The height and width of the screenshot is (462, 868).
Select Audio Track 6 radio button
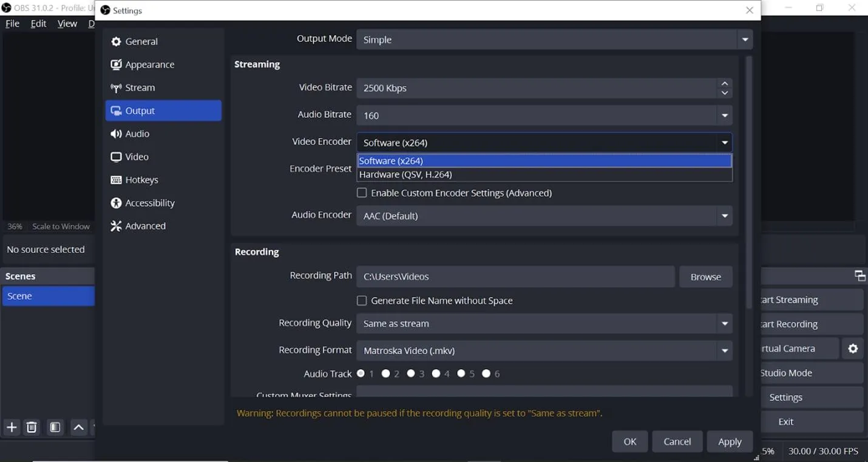486,373
